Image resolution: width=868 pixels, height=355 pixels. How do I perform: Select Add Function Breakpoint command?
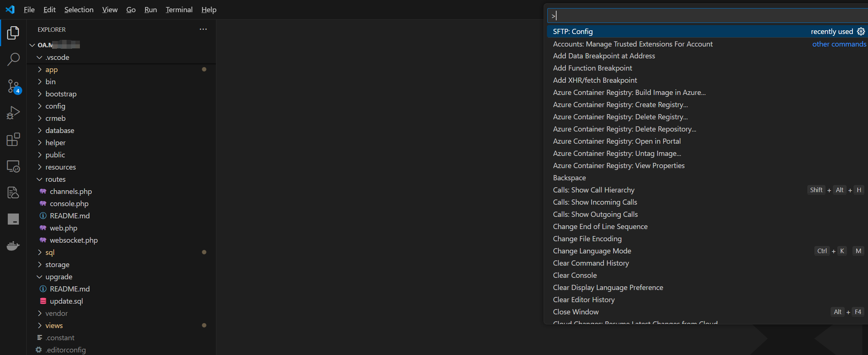707,68
